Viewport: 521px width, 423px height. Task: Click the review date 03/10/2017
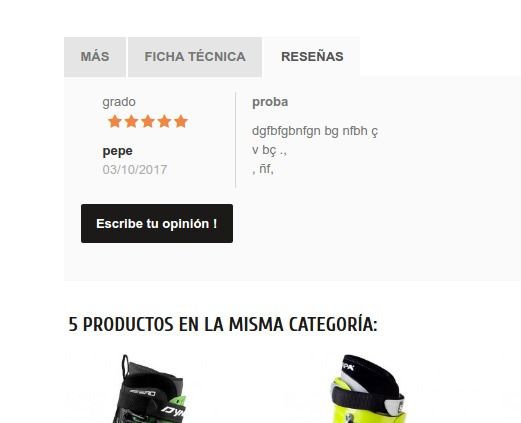(x=135, y=170)
